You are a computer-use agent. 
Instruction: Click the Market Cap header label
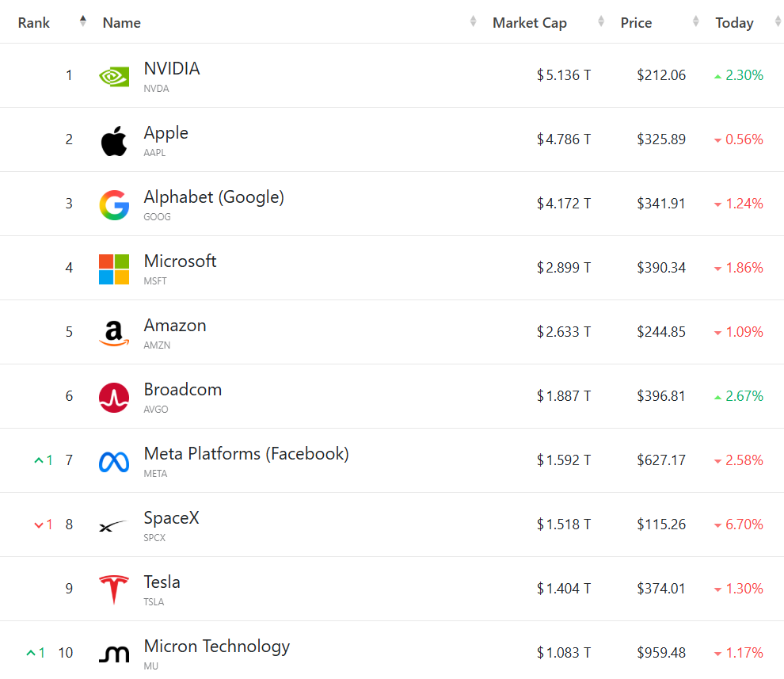click(x=530, y=23)
